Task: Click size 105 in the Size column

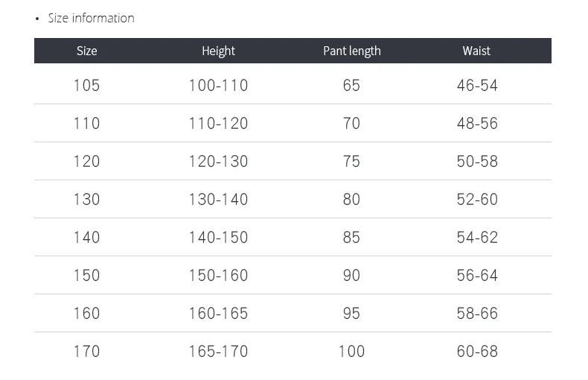Action: [86, 86]
